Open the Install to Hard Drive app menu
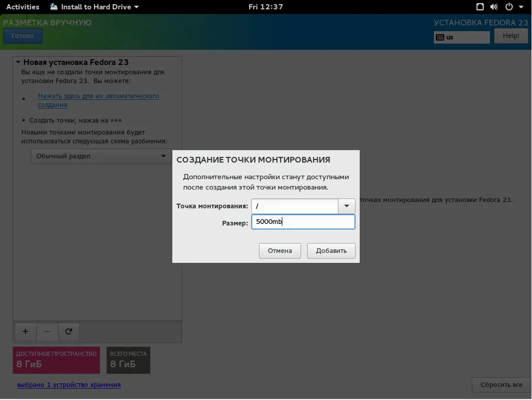532x400 pixels. click(x=94, y=7)
